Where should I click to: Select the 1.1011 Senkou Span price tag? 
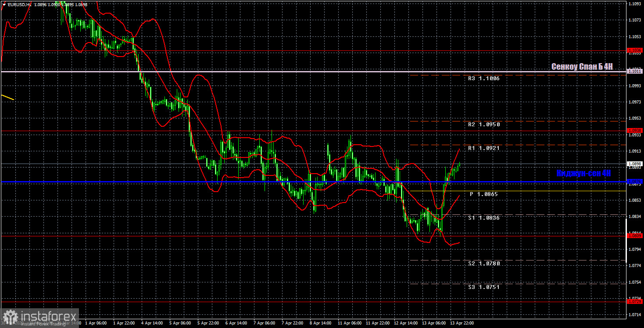coord(635,71)
